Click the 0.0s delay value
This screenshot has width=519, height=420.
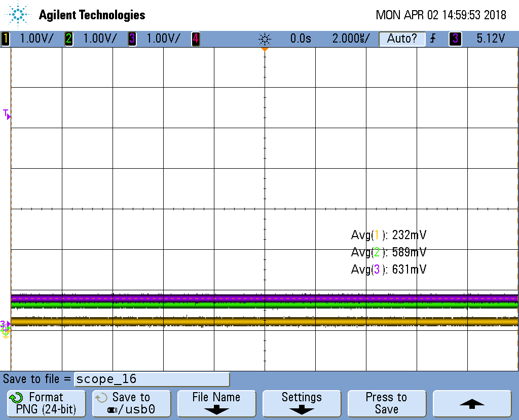(x=301, y=39)
